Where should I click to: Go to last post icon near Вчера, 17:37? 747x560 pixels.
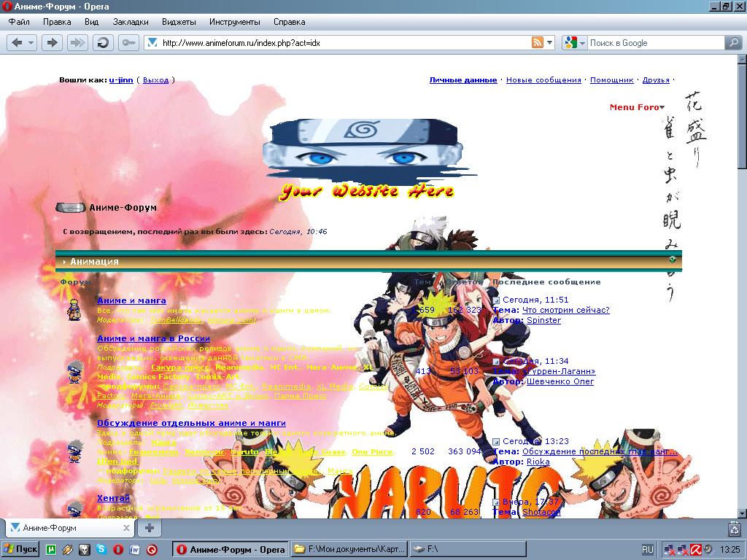(496, 502)
